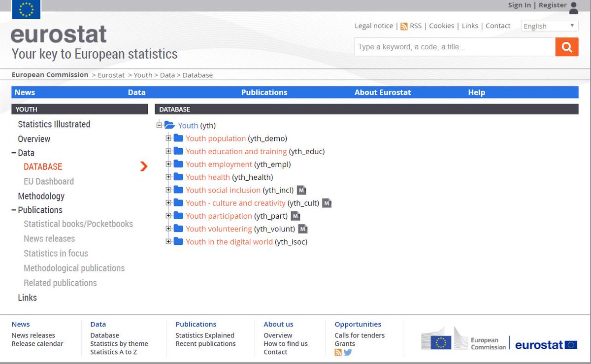
Task: Click the user profile silhouette icon
Action: click(574, 7)
